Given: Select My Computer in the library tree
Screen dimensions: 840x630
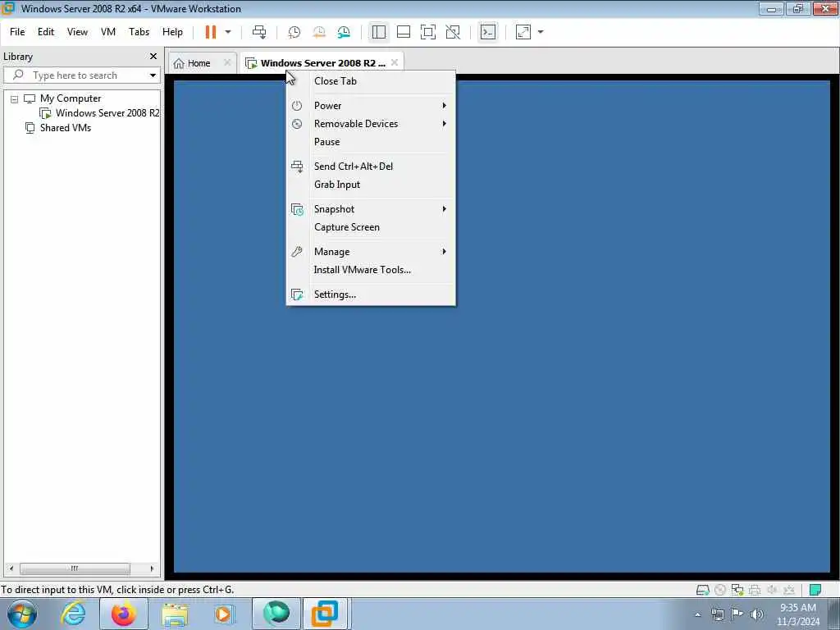Looking at the screenshot, I should pos(71,98).
